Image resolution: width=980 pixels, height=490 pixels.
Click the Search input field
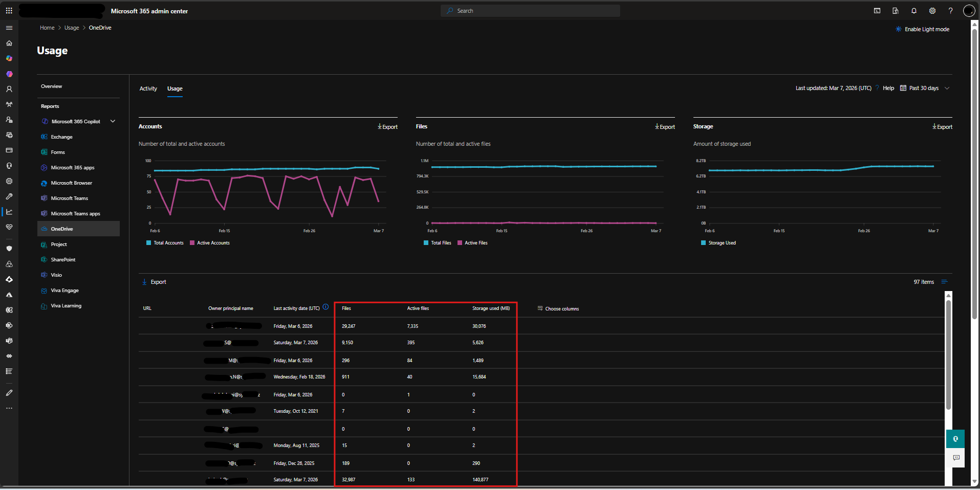[530, 11]
